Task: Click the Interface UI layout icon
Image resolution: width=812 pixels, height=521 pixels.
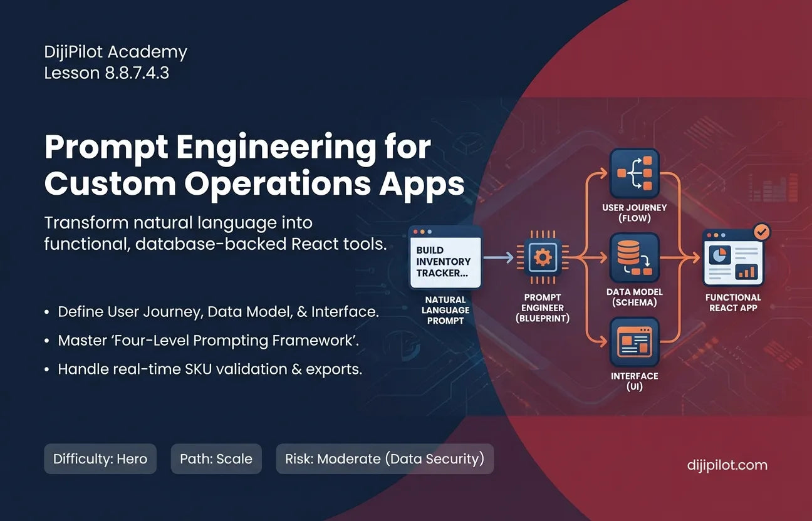Action: click(634, 342)
